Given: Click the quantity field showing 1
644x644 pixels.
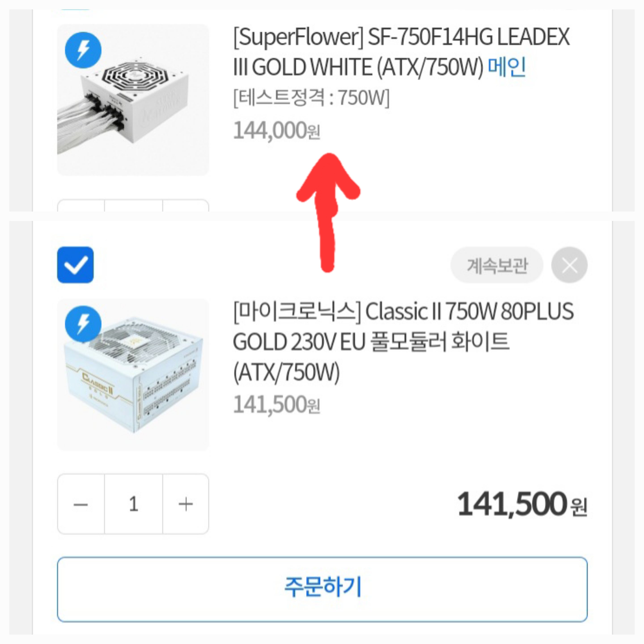Looking at the screenshot, I should coord(134,504).
